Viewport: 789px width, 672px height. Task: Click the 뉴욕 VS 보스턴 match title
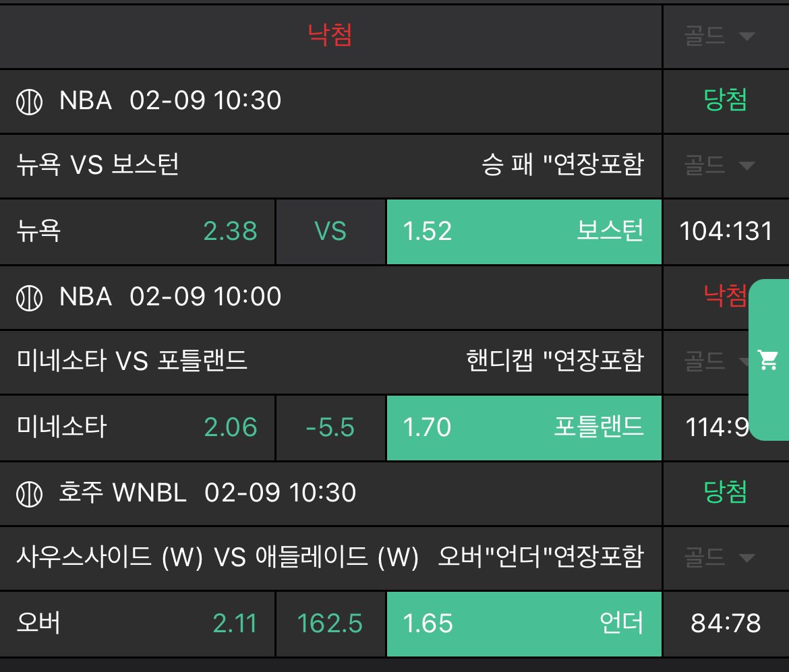coord(98,165)
